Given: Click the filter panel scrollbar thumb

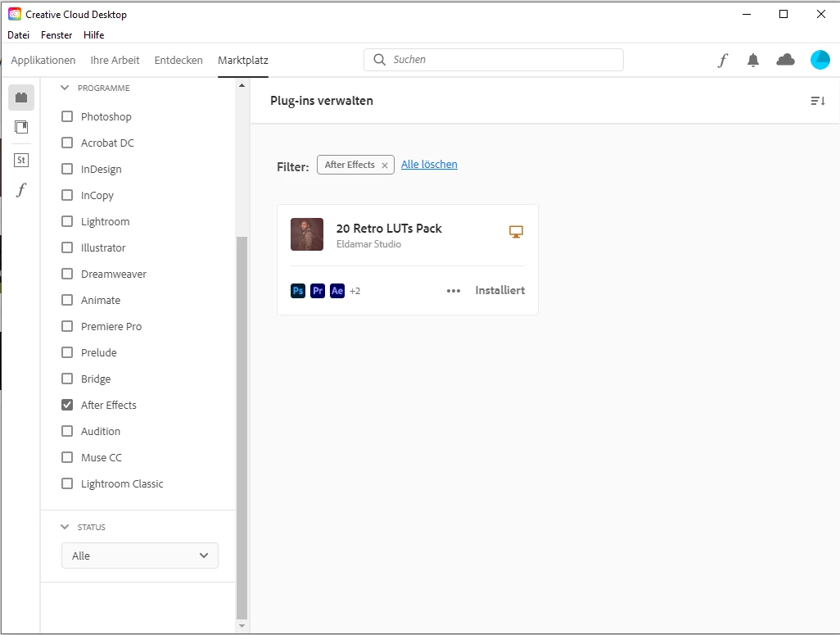Looking at the screenshot, I should click(x=242, y=428).
